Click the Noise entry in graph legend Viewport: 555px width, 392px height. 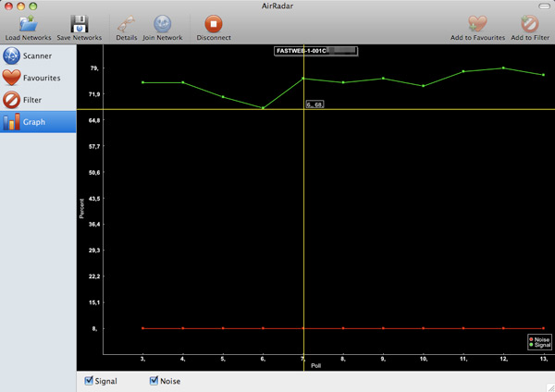[x=538, y=339]
